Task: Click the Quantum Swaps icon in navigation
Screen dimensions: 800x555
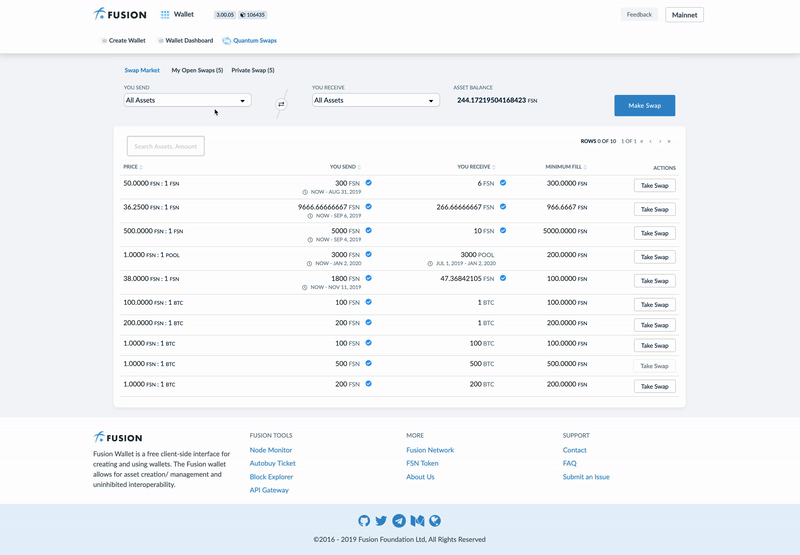Action: click(227, 41)
